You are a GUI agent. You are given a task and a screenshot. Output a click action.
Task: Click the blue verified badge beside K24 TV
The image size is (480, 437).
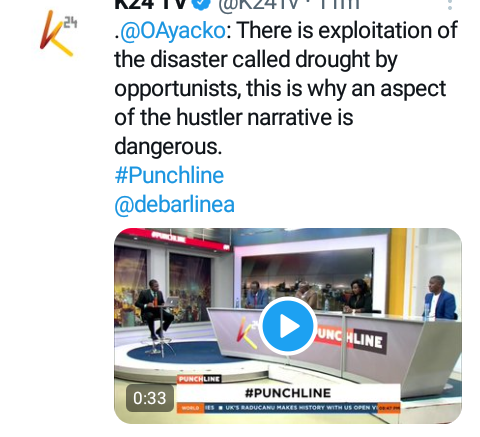pos(200,4)
